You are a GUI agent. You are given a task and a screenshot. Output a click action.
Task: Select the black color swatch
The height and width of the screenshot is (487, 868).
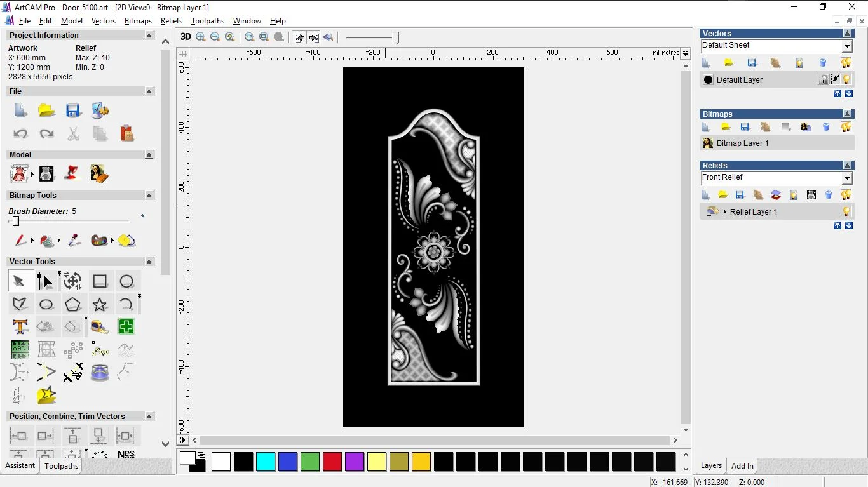click(x=243, y=462)
